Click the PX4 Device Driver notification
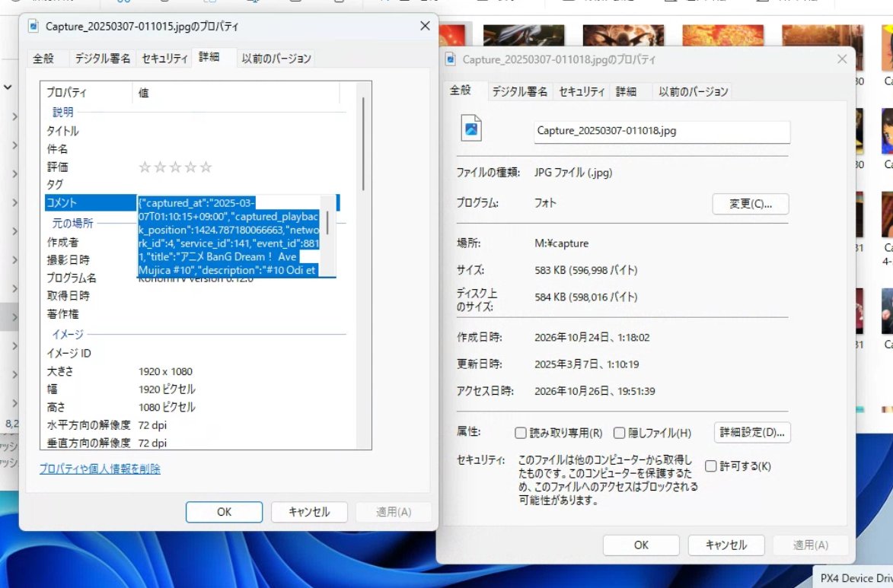Screen dimensions: 893x588 pyautogui.click(x=853, y=578)
